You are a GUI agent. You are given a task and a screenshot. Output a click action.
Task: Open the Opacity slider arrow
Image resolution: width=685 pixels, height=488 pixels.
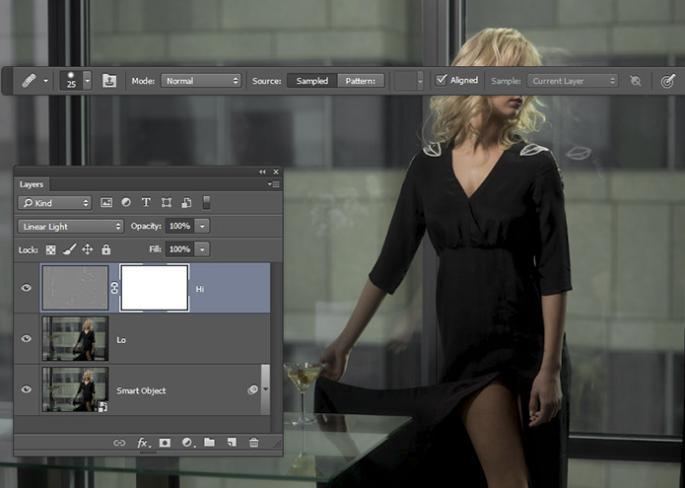pos(203,226)
